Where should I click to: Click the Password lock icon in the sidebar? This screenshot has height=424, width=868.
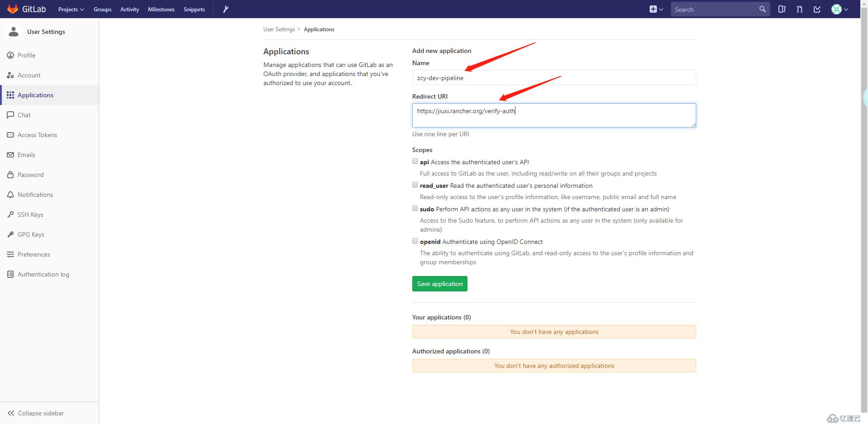tap(10, 175)
